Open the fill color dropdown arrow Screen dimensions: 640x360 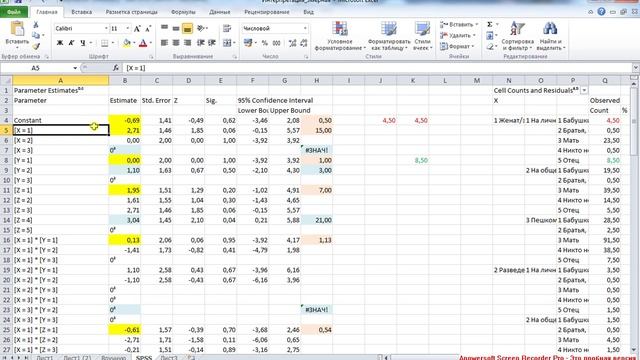[134, 43]
